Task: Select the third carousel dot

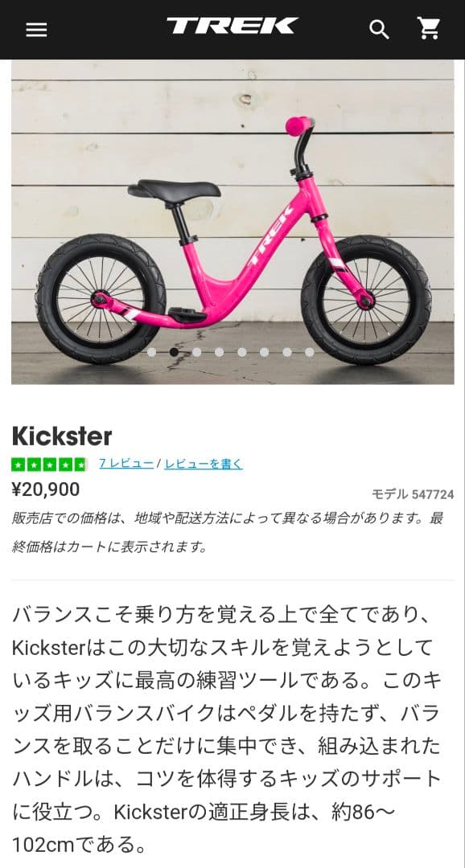Action: 197,352
